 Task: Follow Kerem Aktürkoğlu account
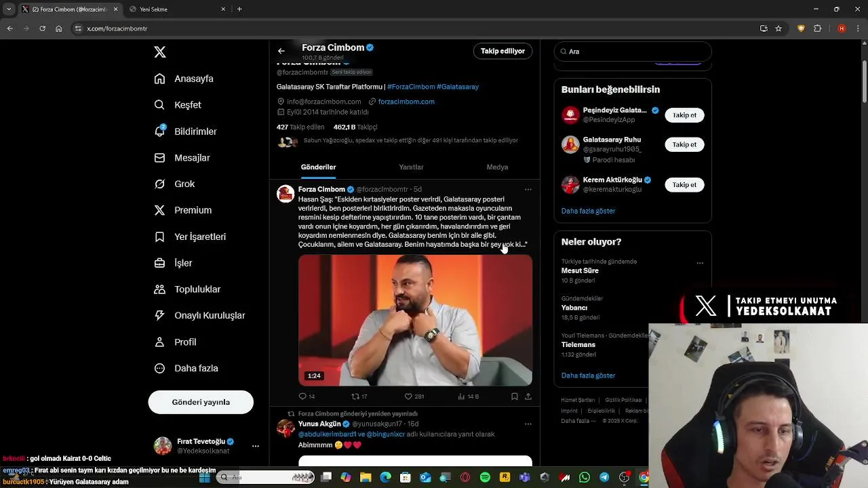point(684,185)
